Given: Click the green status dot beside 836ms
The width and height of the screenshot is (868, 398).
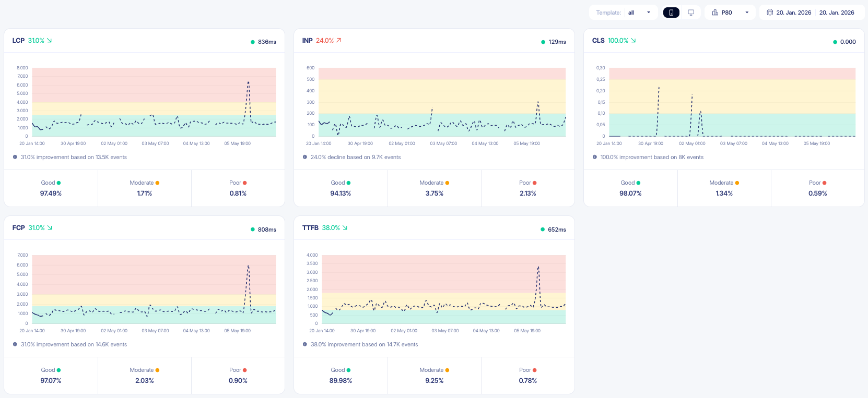Looking at the screenshot, I should pyautogui.click(x=252, y=42).
